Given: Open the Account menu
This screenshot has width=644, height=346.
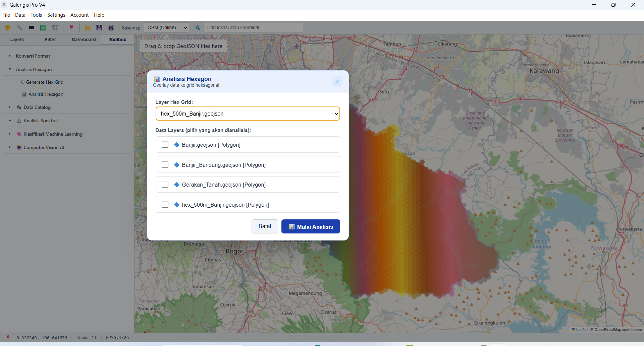Looking at the screenshot, I should point(79,15).
